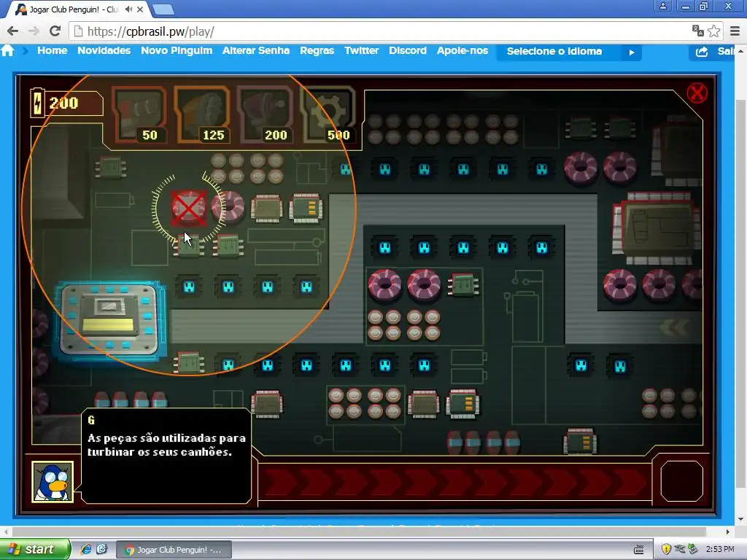
Task: Click the keyboard icon in the taskbar
Action: [x=639, y=550]
